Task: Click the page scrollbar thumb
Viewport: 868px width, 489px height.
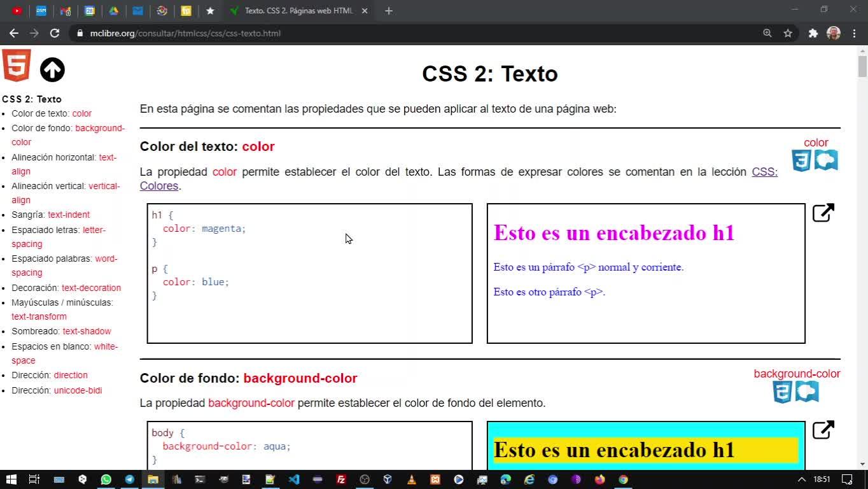Action: point(862,66)
